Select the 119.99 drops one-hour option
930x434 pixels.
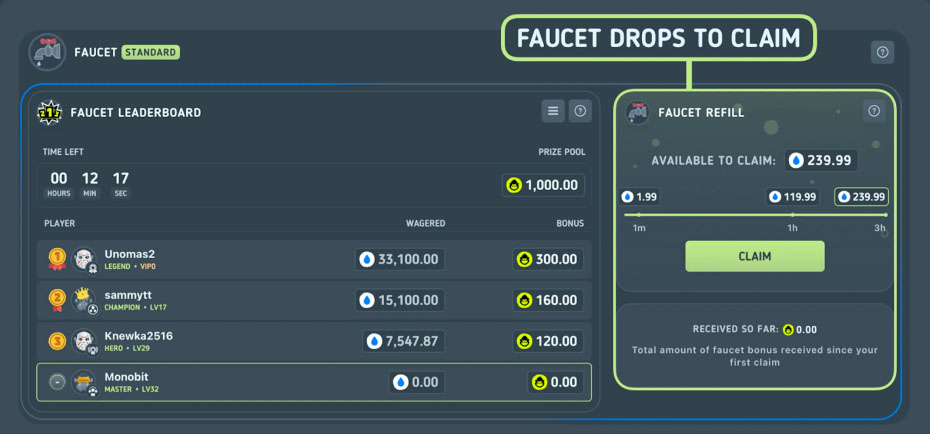tap(792, 197)
